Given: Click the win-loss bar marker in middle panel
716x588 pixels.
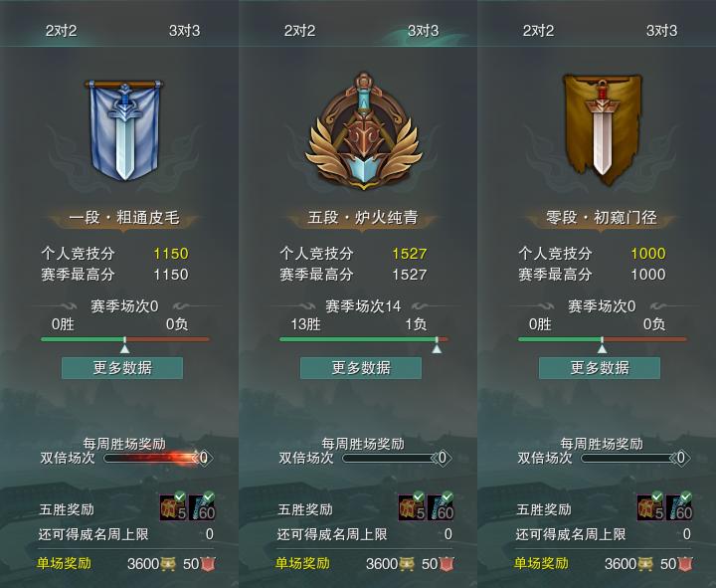Looking at the screenshot, I should [x=437, y=346].
